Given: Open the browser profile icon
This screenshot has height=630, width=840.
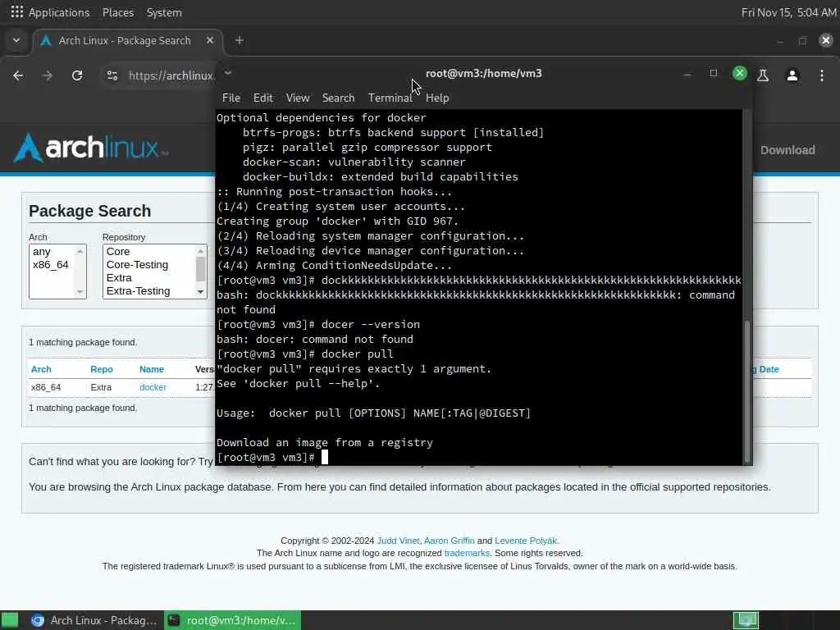Looking at the screenshot, I should [792, 75].
